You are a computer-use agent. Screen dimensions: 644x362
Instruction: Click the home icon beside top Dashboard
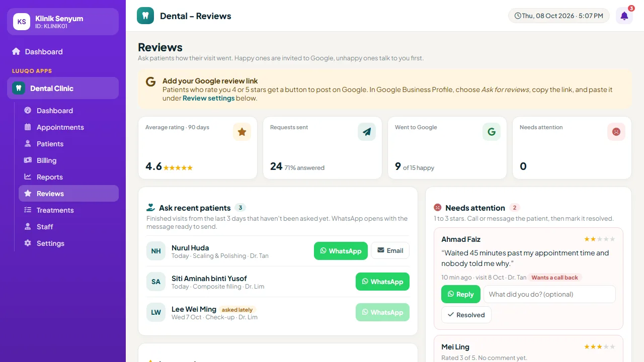coord(16,51)
